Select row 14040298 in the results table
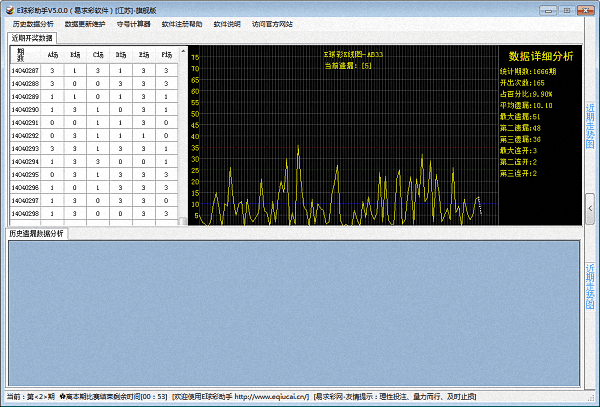 tap(94, 213)
